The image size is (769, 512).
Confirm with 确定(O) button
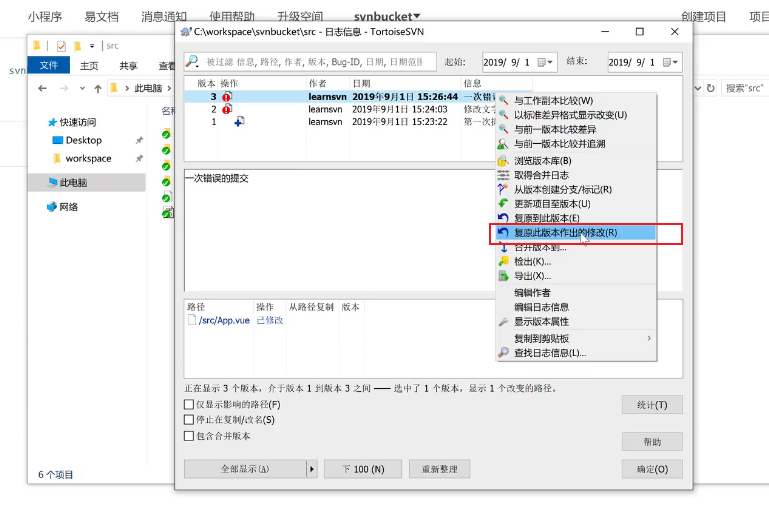coord(652,469)
